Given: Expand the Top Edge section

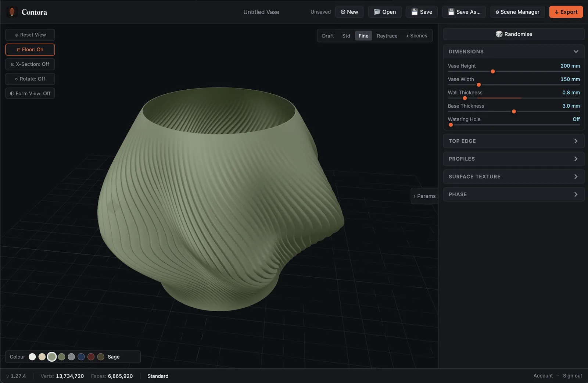Looking at the screenshot, I should [x=514, y=141].
